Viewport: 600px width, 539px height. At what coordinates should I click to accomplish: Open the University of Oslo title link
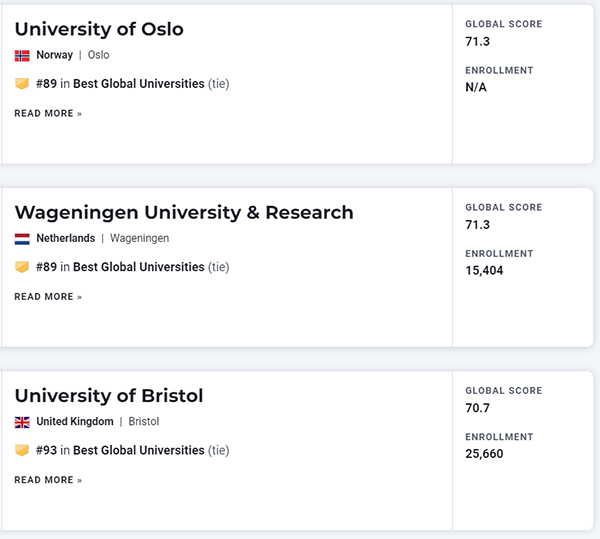pyautogui.click(x=99, y=29)
